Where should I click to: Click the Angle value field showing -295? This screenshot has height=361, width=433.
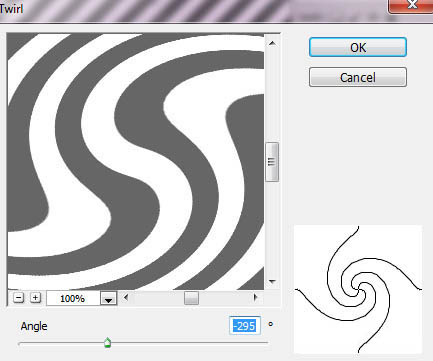coord(245,326)
